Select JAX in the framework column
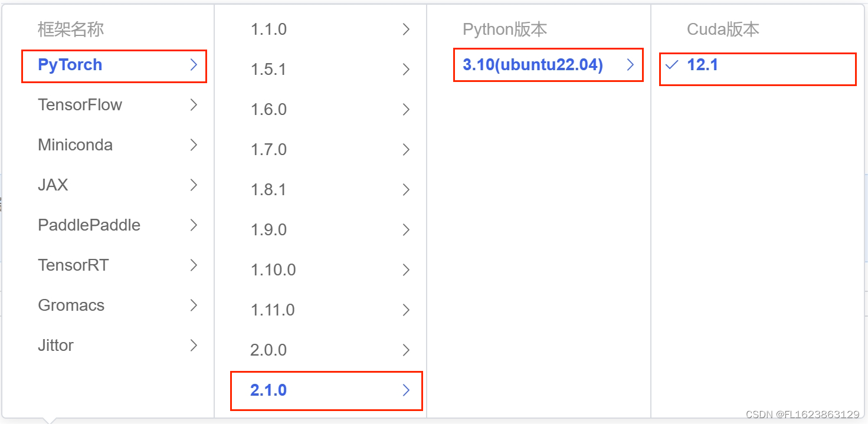The width and height of the screenshot is (868, 424). pyautogui.click(x=53, y=185)
